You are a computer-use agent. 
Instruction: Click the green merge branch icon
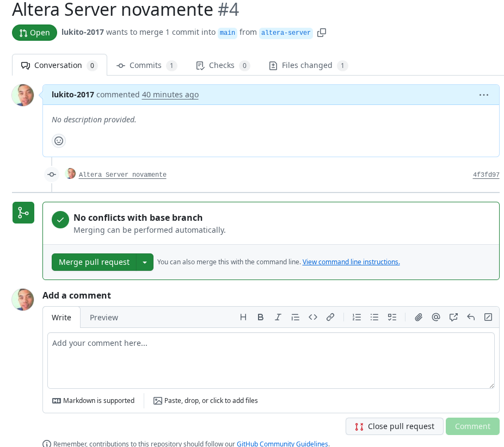[x=23, y=213]
